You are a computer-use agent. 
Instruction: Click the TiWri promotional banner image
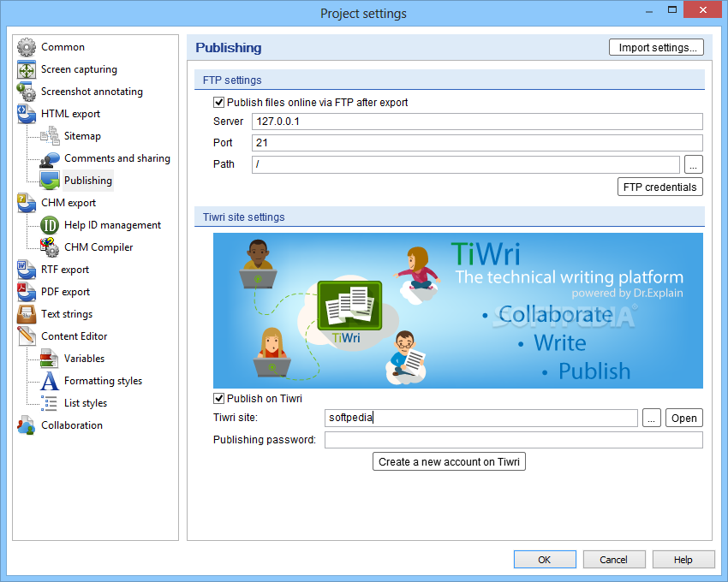coord(458,311)
